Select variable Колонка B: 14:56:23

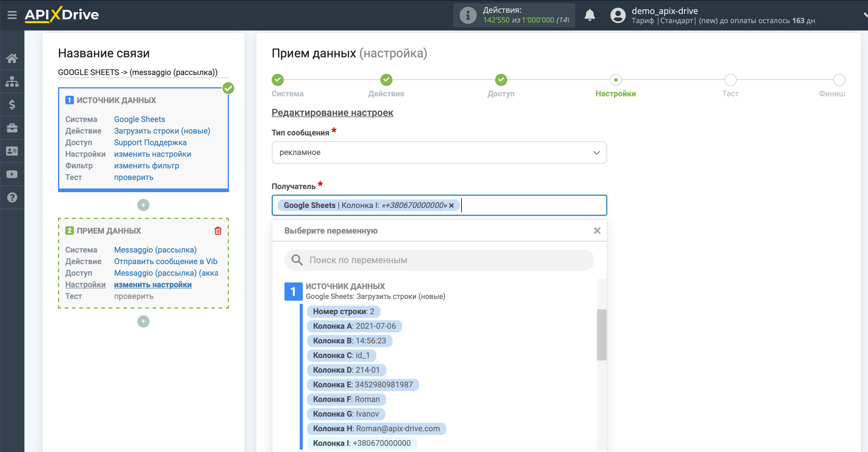349,341
